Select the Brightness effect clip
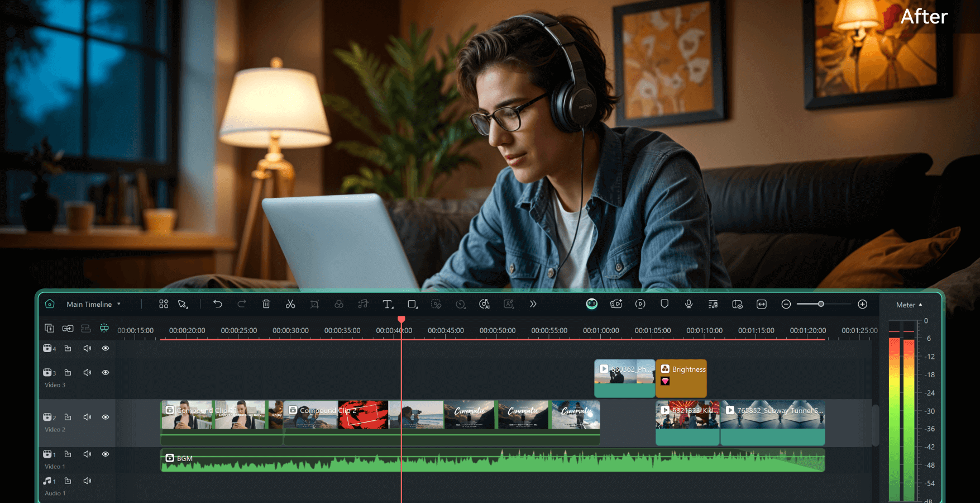 coord(681,378)
